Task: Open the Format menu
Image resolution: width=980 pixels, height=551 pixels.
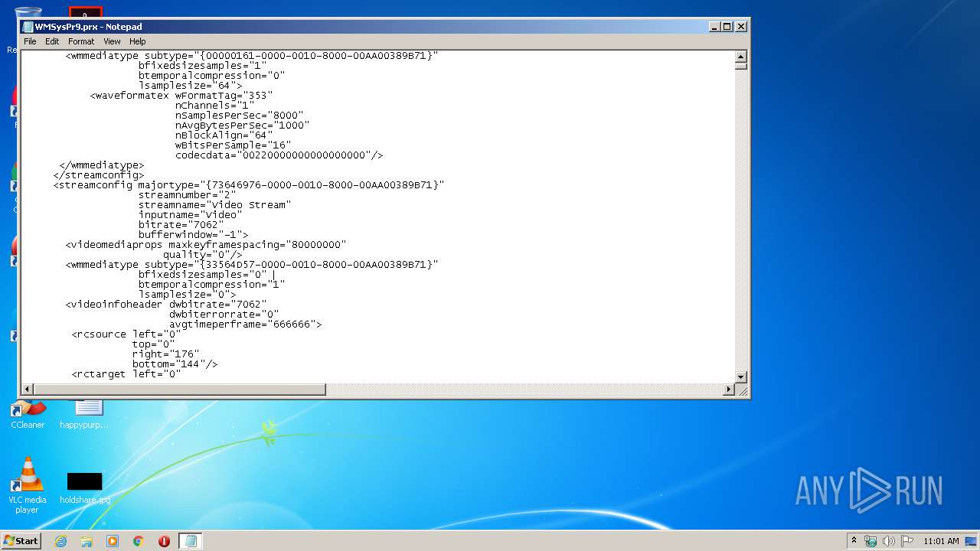Action: 81,41
